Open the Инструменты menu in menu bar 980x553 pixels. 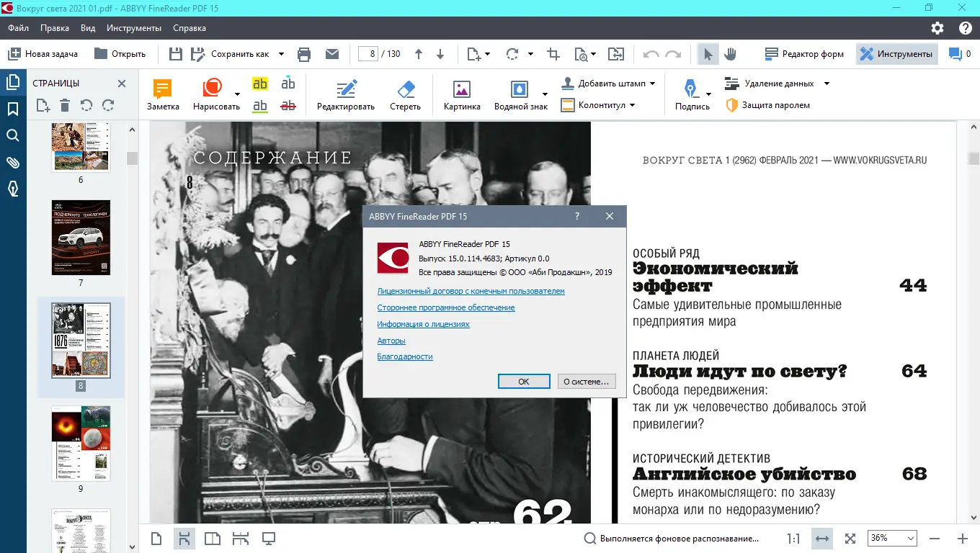pos(134,28)
